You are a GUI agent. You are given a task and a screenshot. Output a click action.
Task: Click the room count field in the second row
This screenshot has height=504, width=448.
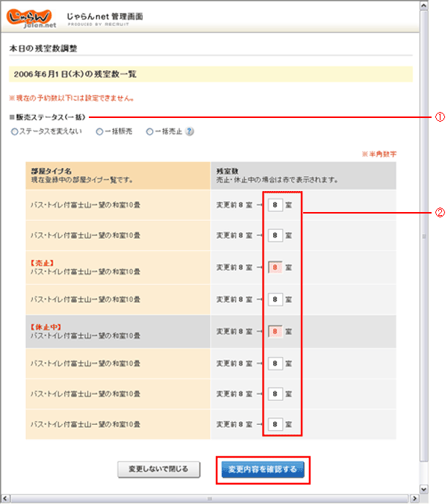(276, 235)
